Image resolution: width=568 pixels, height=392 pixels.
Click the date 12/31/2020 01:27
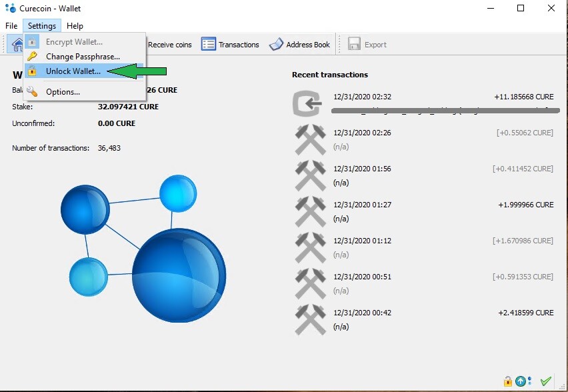pyautogui.click(x=362, y=205)
